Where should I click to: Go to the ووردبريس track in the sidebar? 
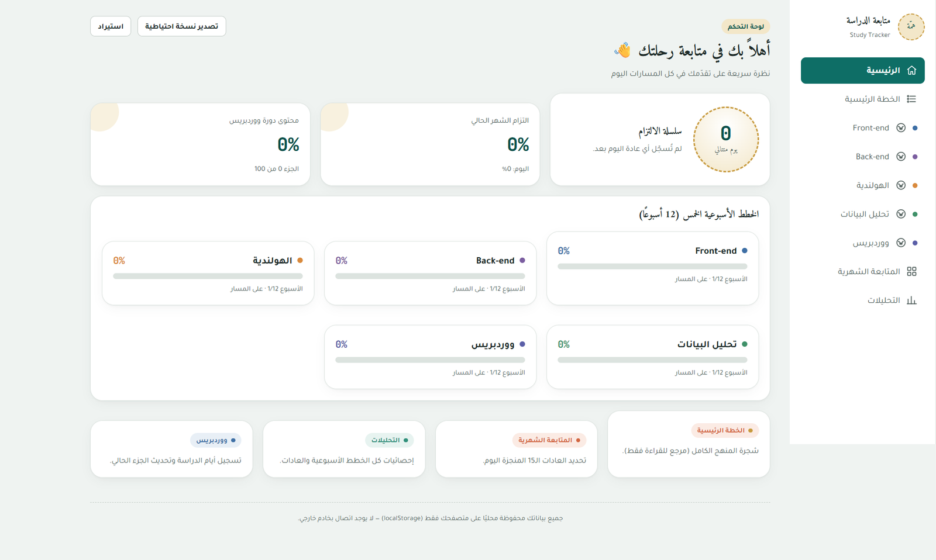click(x=863, y=243)
